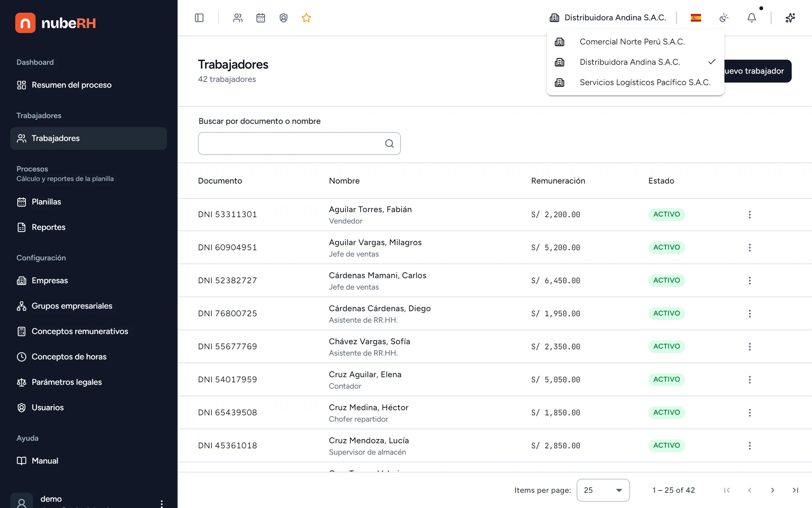Image resolution: width=812 pixels, height=508 pixels.
Task: Go to Resumen del proceso
Action: [88, 85]
